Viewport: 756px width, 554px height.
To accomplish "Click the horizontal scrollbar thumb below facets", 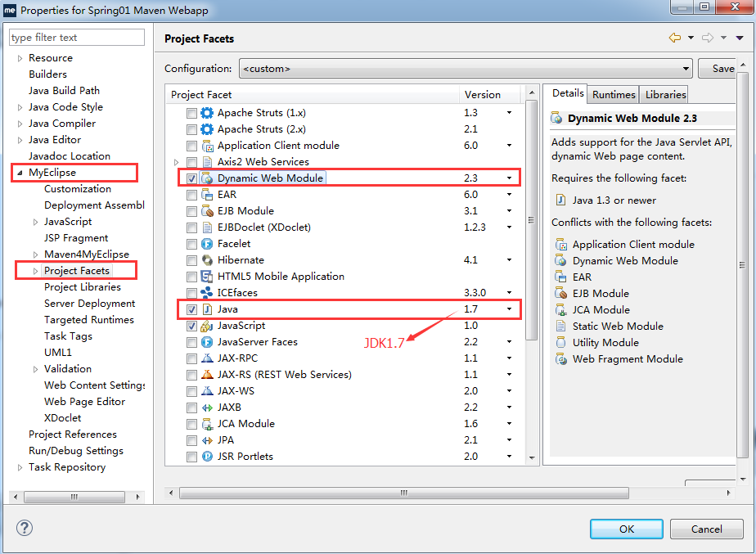I will (x=404, y=493).
